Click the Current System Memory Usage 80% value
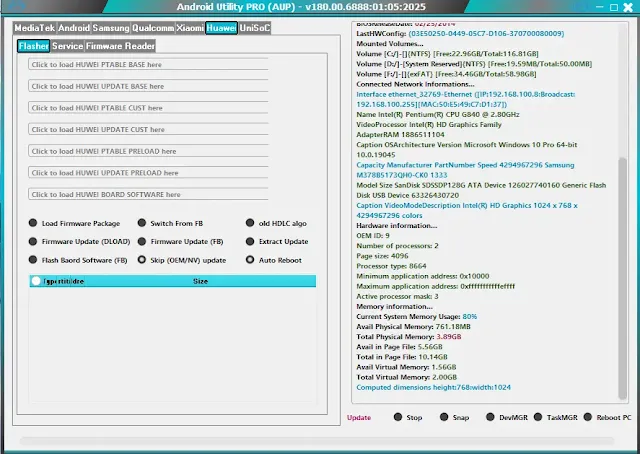 click(469, 316)
